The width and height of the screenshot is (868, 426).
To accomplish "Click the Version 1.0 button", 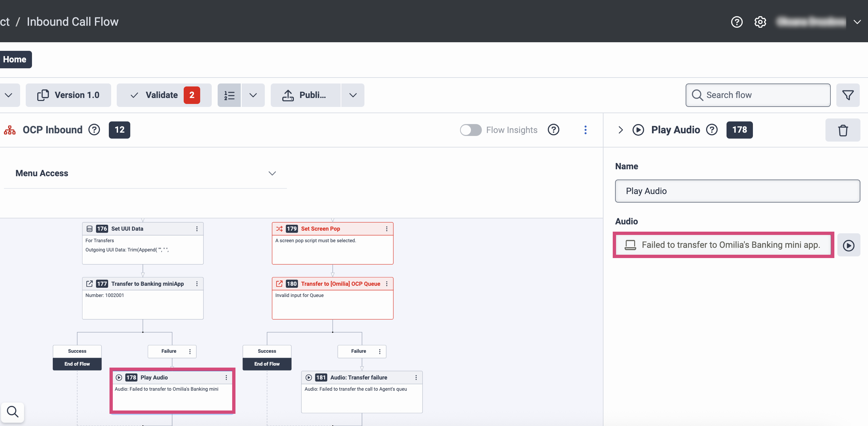I will tap(68, 95).
